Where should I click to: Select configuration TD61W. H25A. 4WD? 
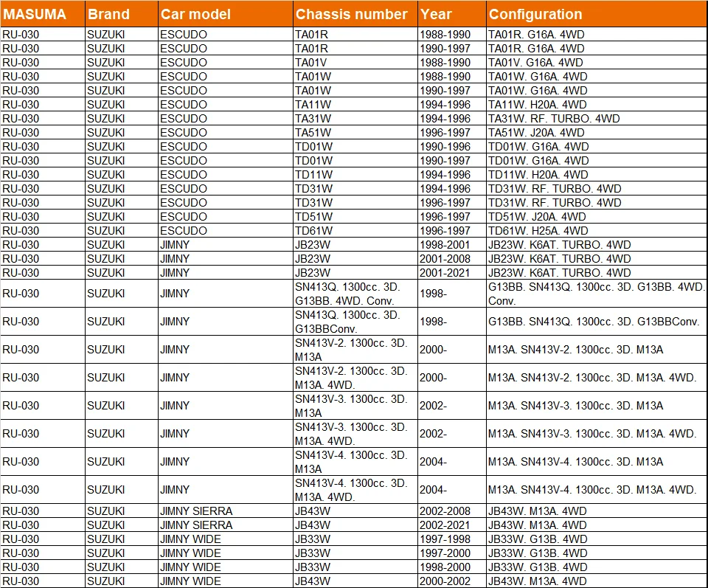coord(597,230)
